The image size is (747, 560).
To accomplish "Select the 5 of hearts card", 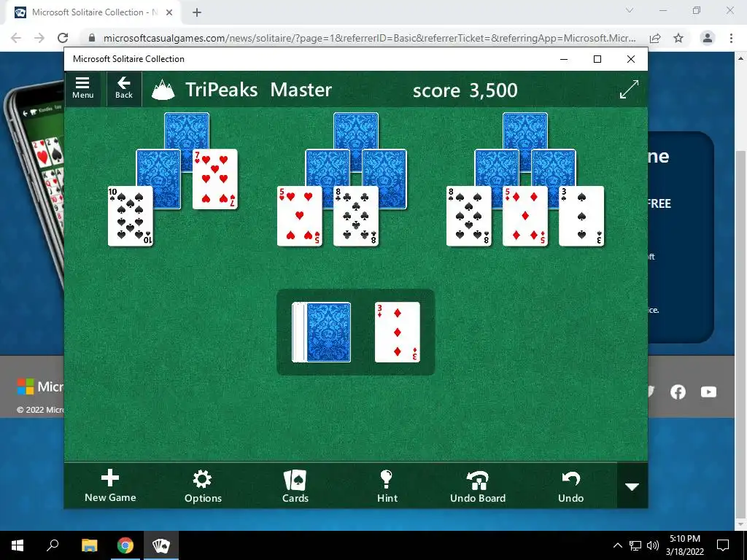I will click(x=300, y=216).
